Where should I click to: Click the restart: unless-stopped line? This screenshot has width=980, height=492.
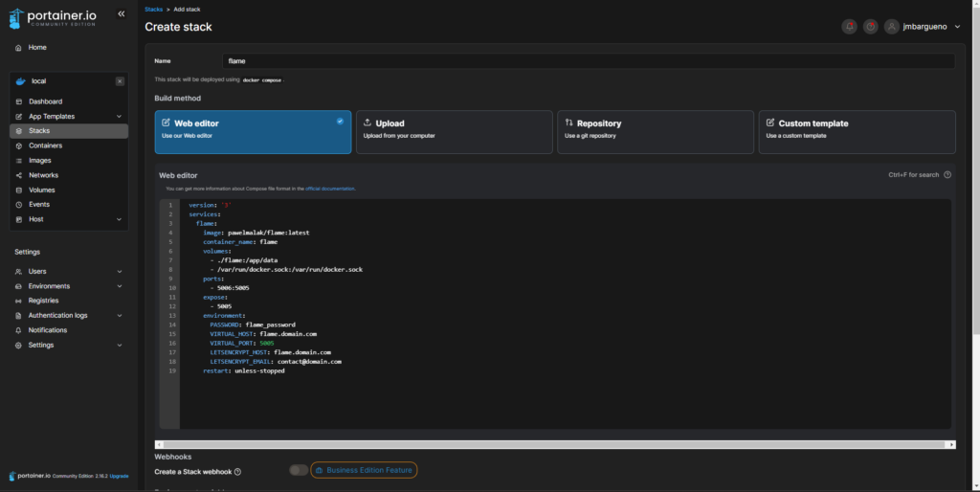point(244,370)
